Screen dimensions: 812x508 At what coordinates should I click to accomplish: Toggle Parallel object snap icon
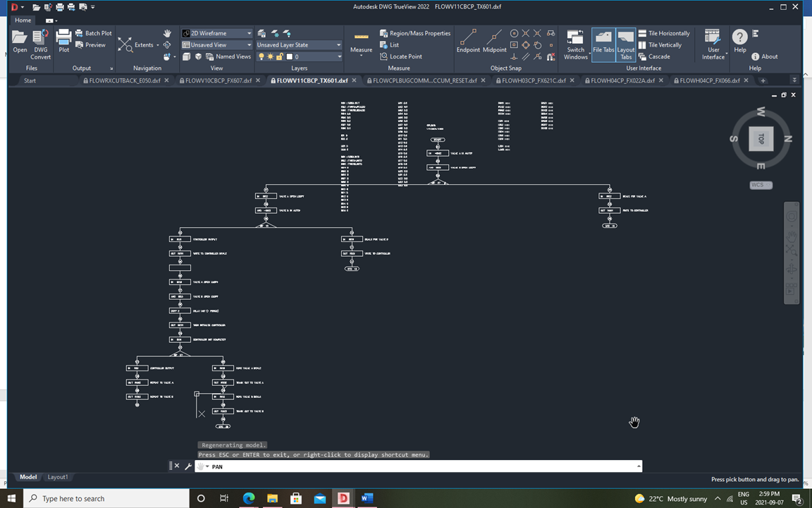tap(526, 56)
